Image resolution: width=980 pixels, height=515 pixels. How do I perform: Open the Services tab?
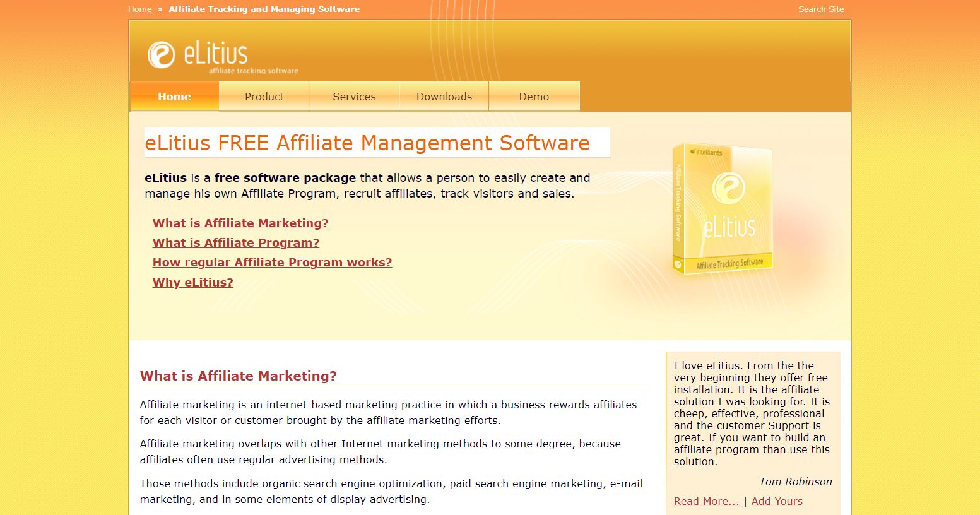pyautogui.click(x=354, y=97)
